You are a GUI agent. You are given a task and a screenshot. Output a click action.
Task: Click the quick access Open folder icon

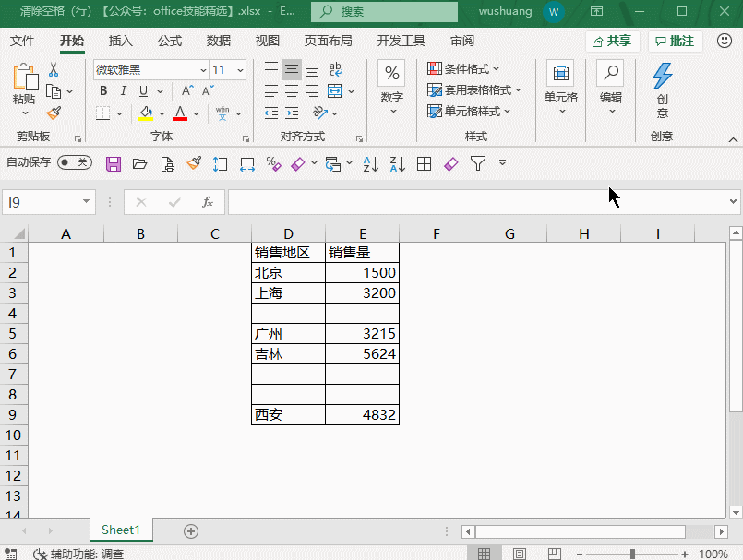pos(139,164)
